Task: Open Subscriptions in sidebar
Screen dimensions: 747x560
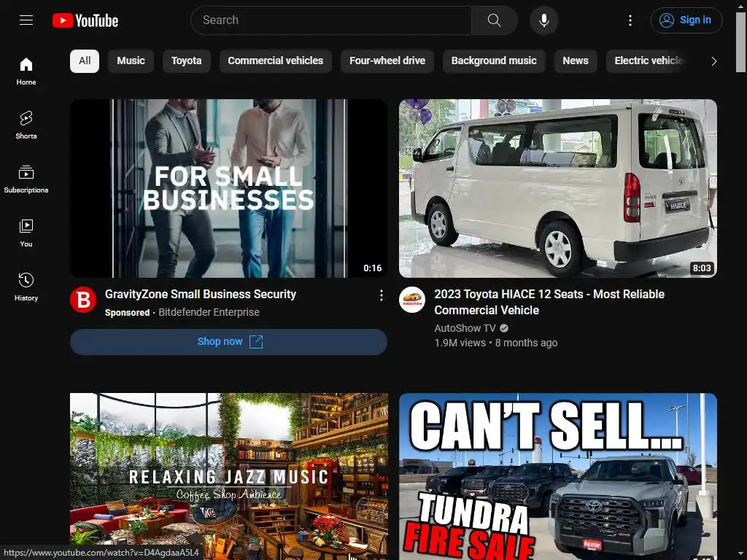Action: pyautogui.click(x=26, y=179)
